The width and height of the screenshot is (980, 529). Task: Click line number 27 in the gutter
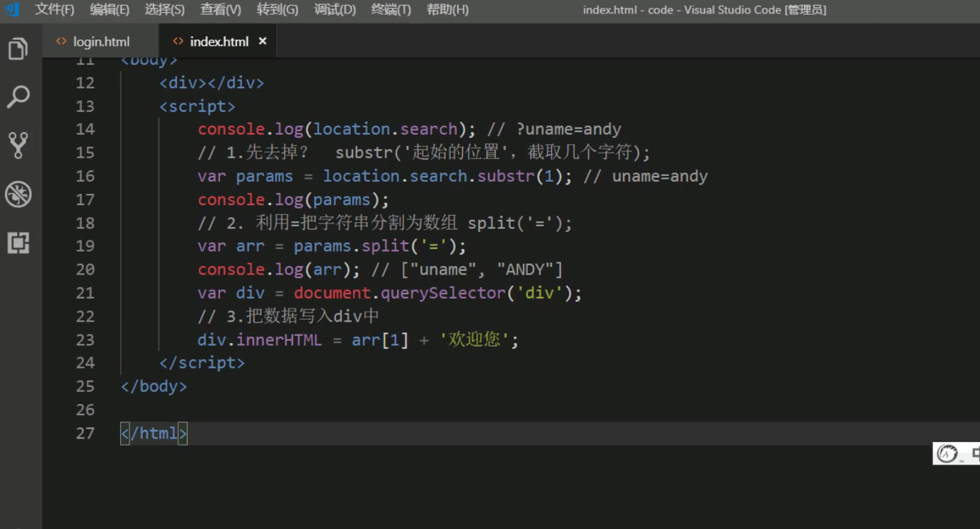coord(85,433)
